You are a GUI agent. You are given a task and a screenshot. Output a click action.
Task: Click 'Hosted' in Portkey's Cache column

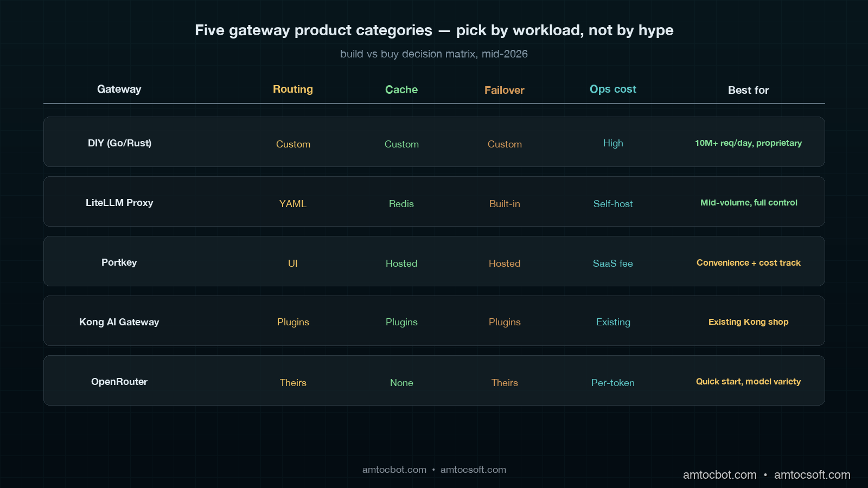[x=401, y=264]
